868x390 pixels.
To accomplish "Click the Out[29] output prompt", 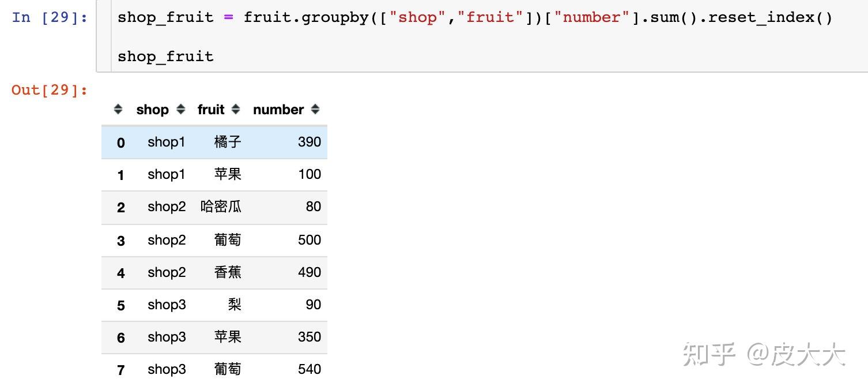I will 50,89.
